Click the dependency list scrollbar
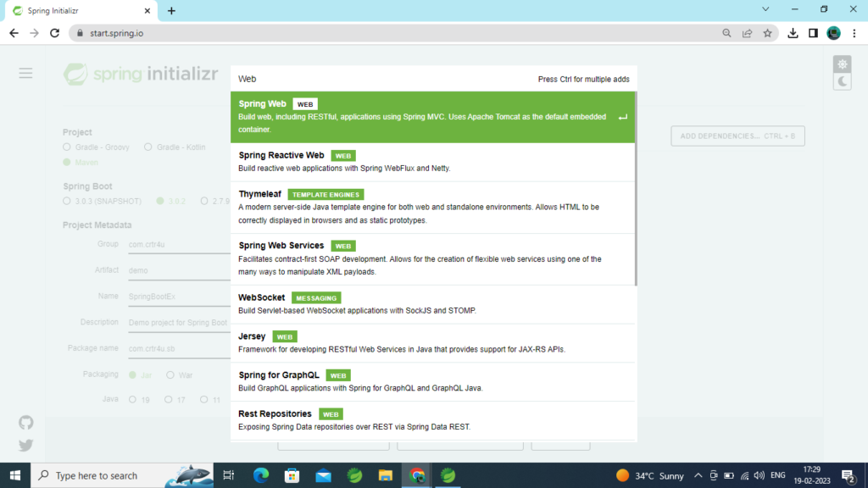The image size is (868, 488). [636, 189]
